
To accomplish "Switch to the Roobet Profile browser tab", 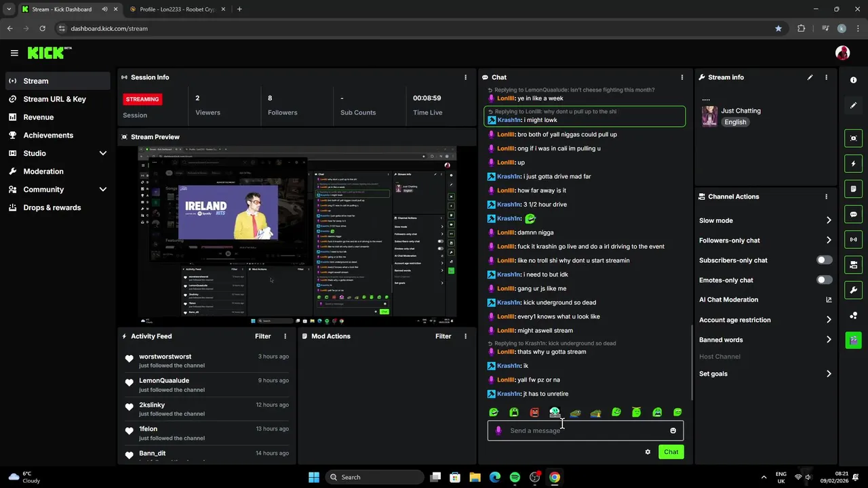I will 178,9.
